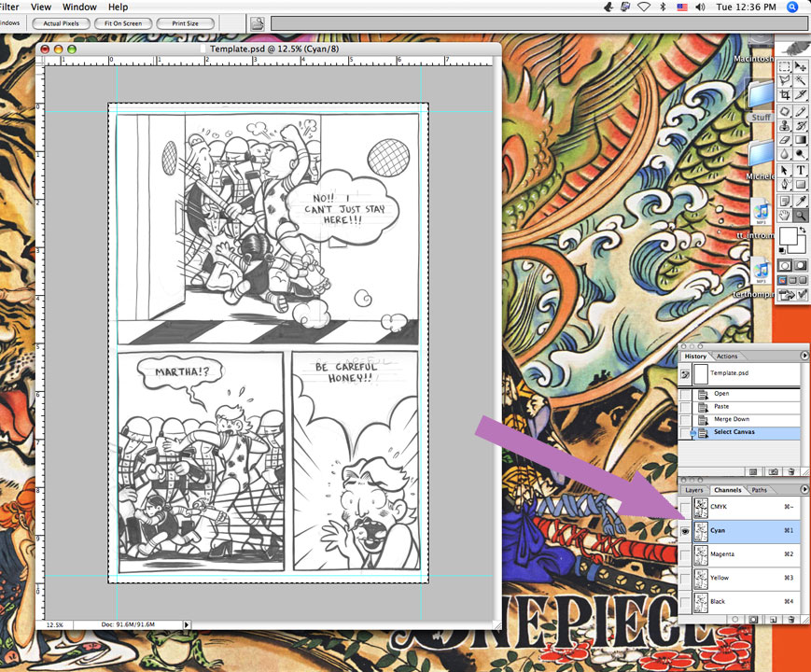Open the file browser toggle in options bar

point(257,23)
